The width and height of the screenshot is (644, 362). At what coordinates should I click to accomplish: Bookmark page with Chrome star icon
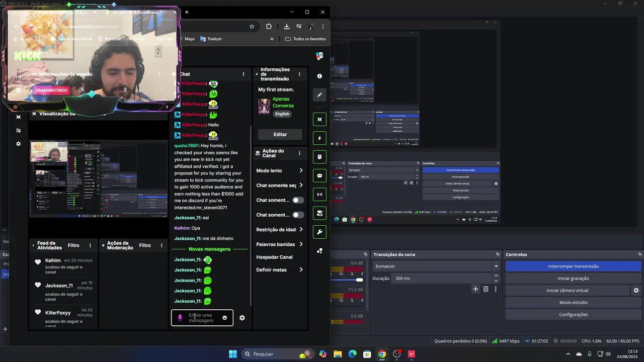tap(252, 26)
